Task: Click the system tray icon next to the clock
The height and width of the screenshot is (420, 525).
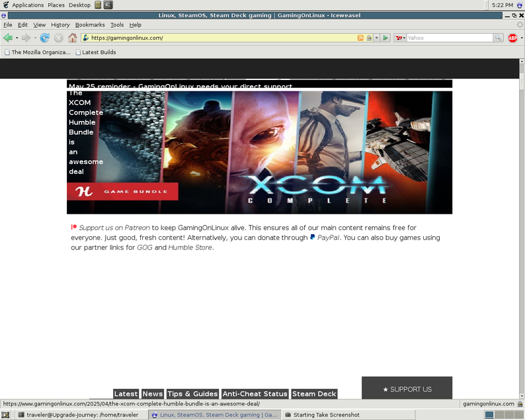Action: pyautogui.click(x=520, y=5)
